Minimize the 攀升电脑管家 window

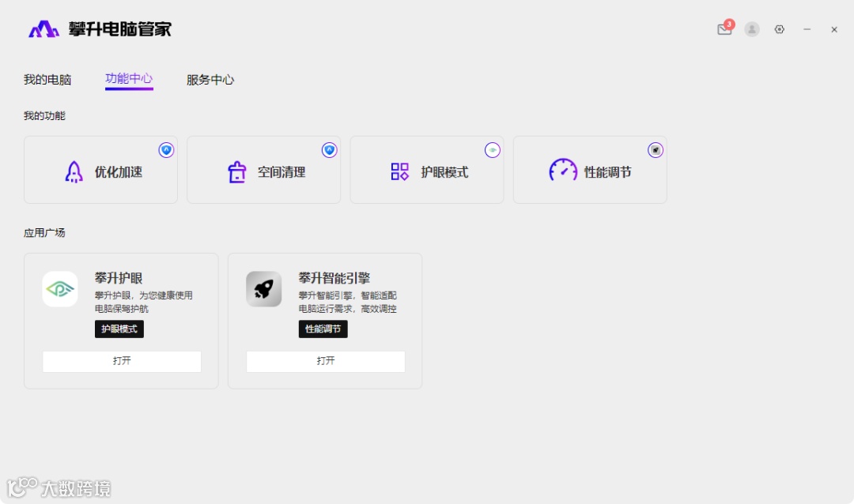pos(807,29)
